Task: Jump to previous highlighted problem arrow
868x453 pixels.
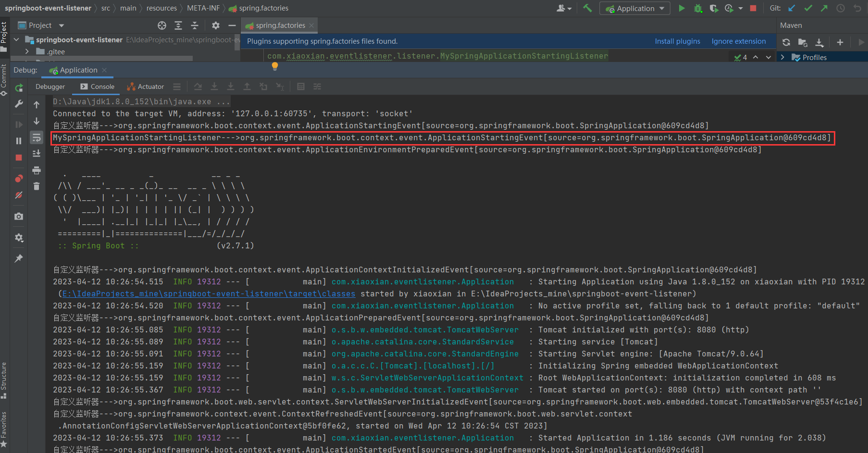Action: pos(756,57)
